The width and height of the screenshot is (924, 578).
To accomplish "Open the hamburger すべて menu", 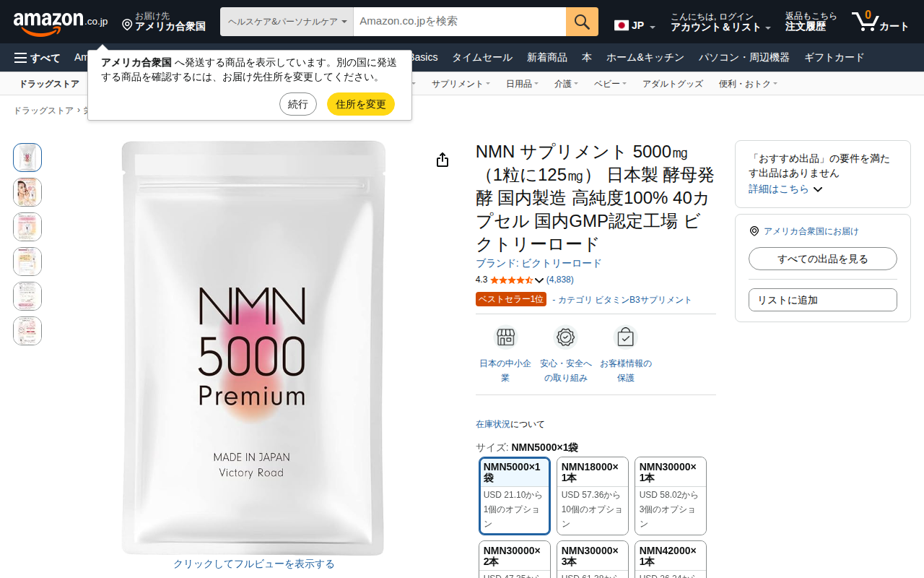I will 37,58.
